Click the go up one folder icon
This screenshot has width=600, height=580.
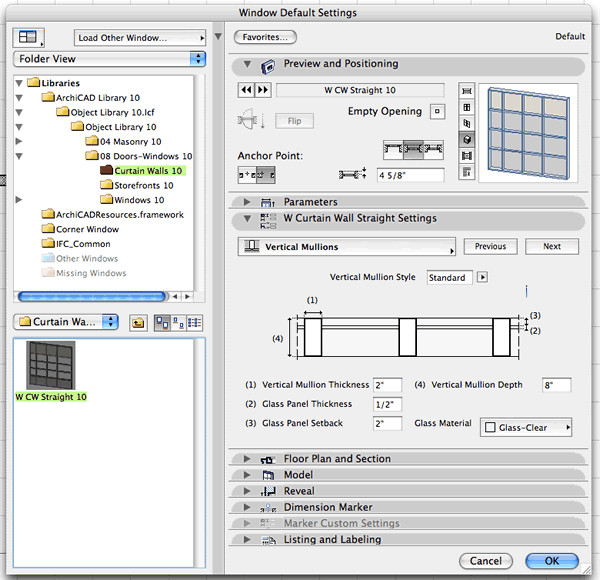point(139,322)
